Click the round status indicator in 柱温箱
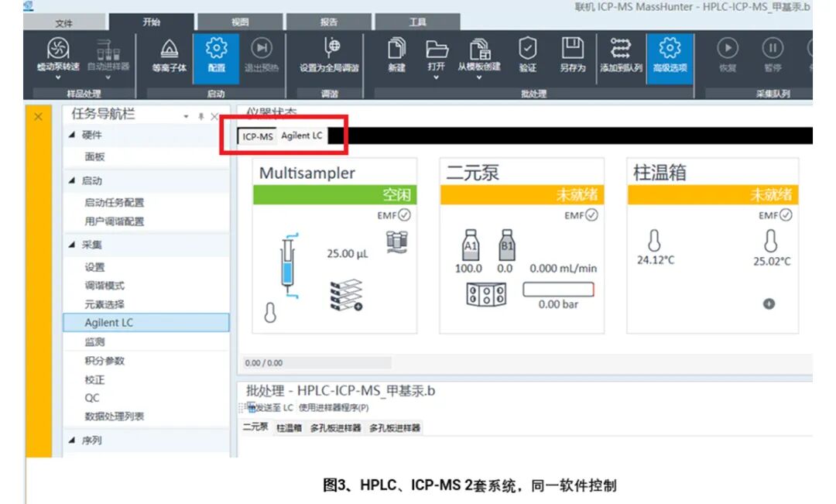This screenshot has width=836, height=504. click(x=769, y=304)
